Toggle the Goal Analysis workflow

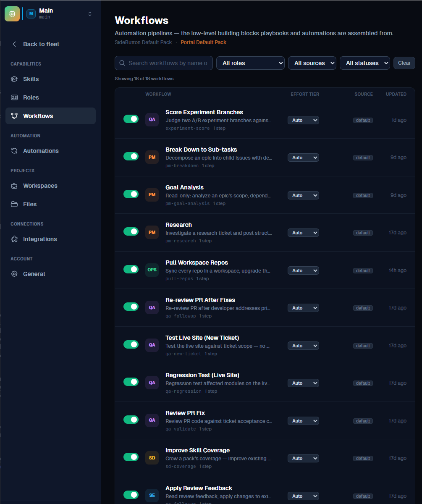click(x=131, y=194)
